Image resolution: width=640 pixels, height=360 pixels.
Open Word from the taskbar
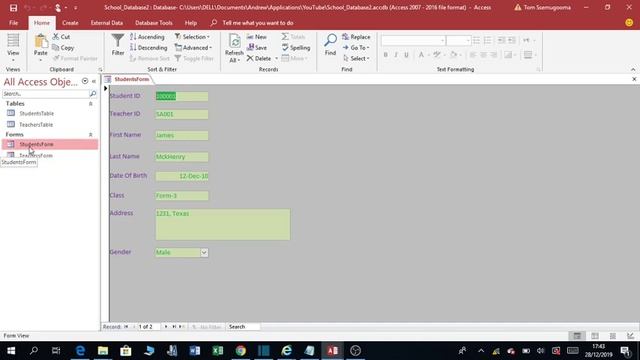pos(195,351)
